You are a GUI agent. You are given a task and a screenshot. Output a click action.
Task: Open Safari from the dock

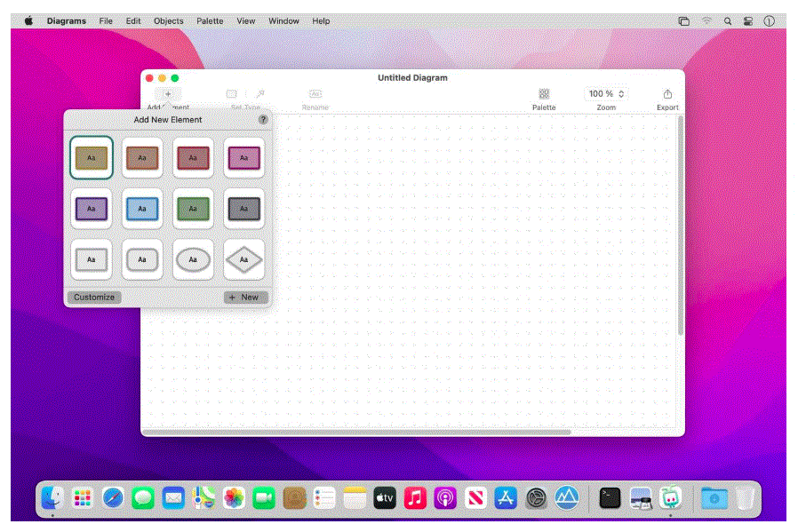coord(113,498)
